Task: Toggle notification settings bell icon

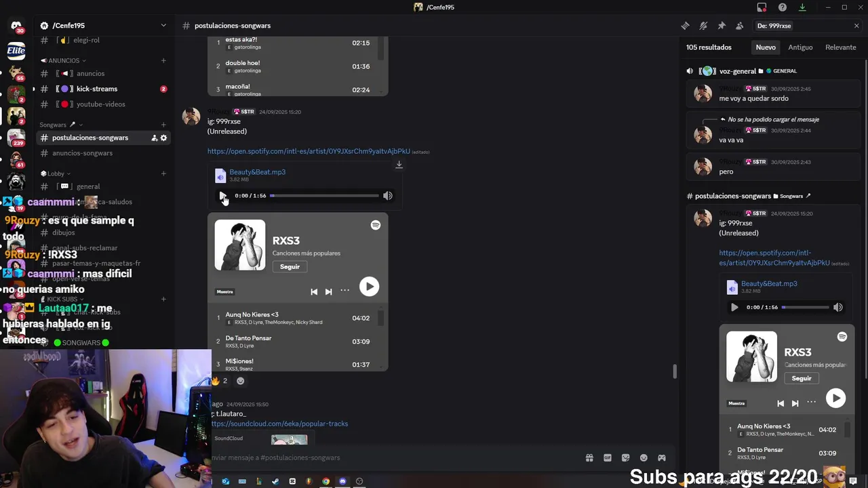Action: tap(703, 26)
